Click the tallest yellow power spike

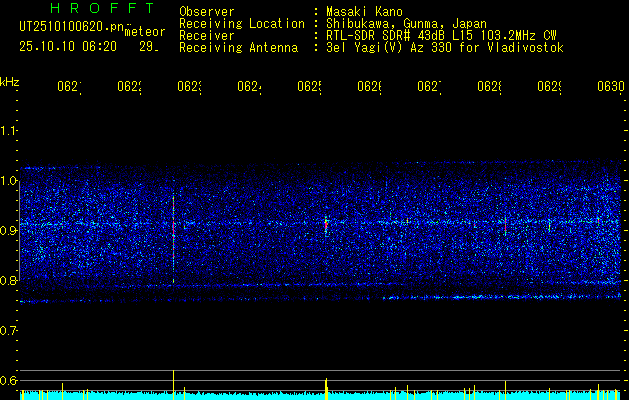click(x=173, y=385)
